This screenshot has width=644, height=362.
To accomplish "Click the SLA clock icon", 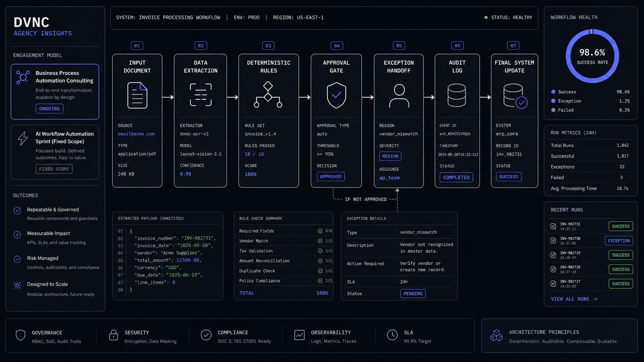I will (x=392, y=335).
